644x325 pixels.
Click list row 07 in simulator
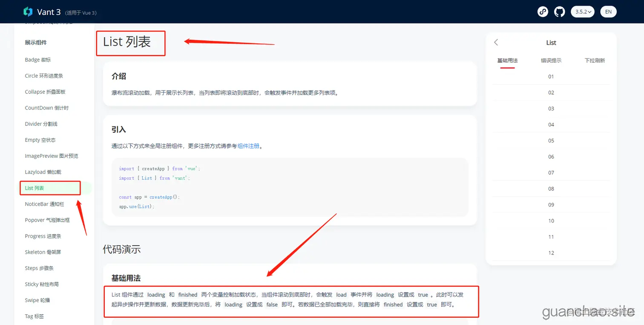pyautogui.click(x=551, y=173)
